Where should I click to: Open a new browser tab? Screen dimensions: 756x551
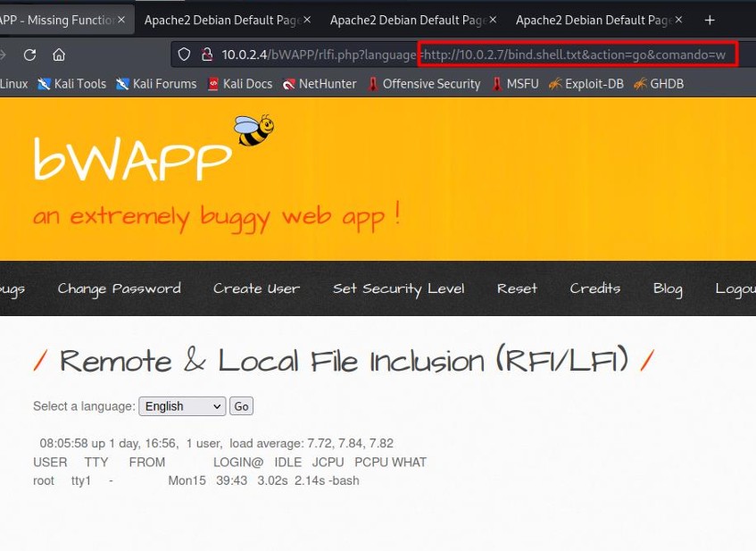point(710,21)
